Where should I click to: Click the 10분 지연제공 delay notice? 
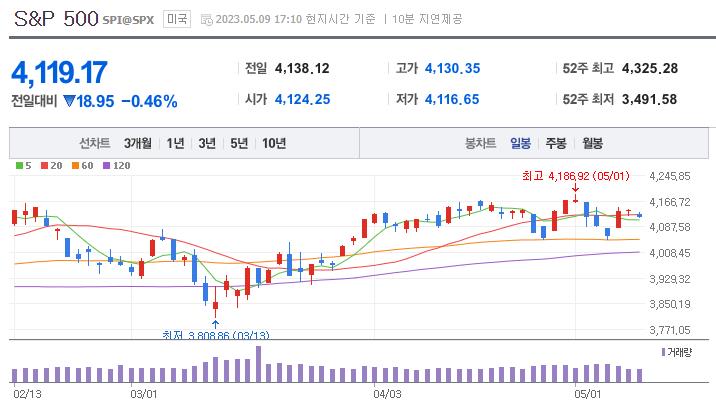tap(427, 19)
